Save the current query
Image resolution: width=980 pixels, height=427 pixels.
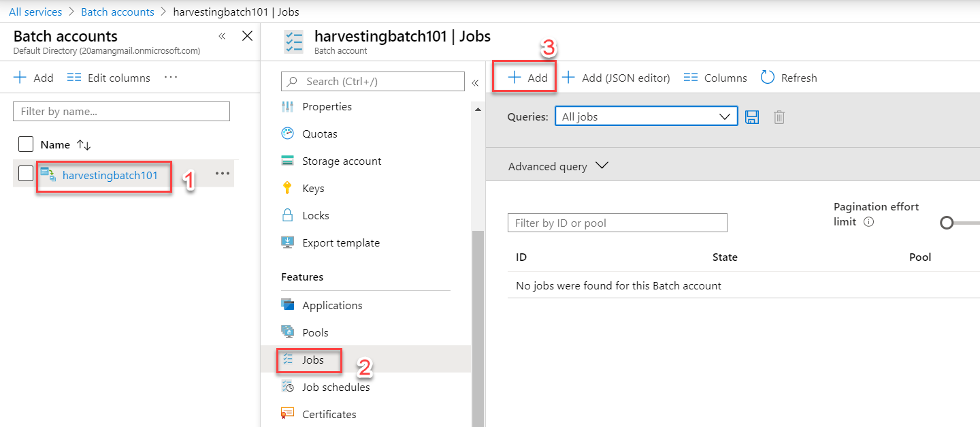(x=752, y=117)
